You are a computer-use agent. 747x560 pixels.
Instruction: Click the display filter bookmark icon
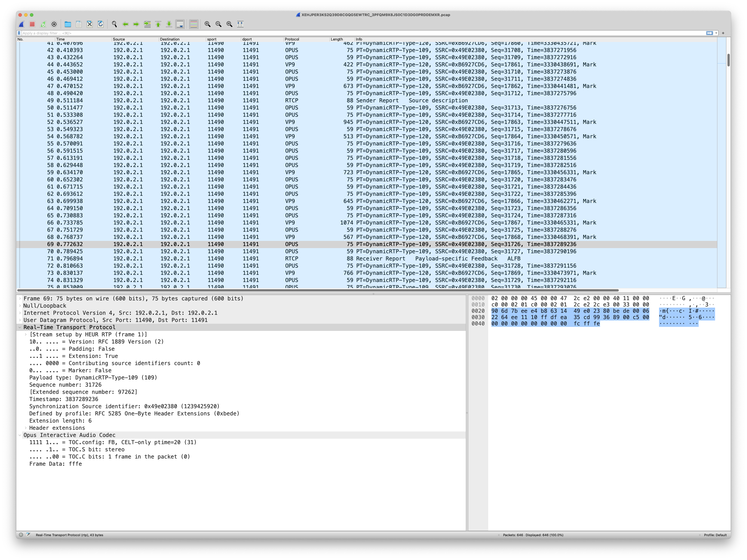click(x=19, y=33)
